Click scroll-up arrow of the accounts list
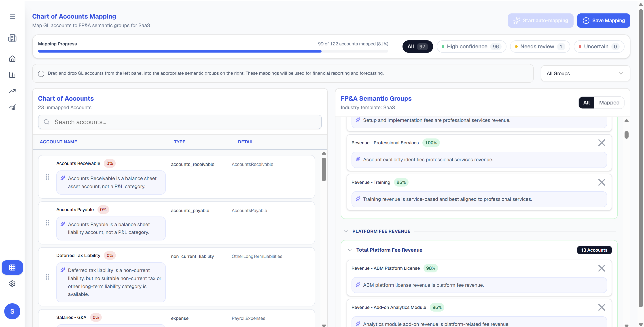The width and height of the screenshot is (644, 327). (324, 153)
